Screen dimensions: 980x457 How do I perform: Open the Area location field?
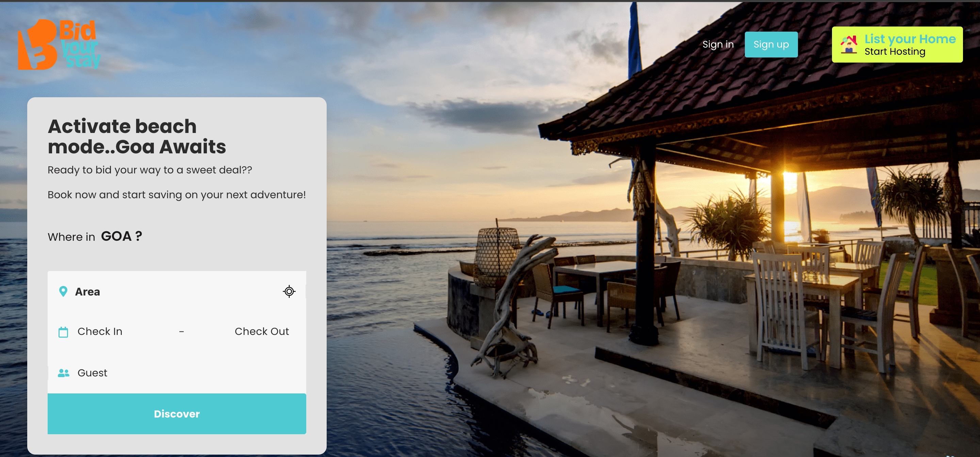click(x=177, y=292)
